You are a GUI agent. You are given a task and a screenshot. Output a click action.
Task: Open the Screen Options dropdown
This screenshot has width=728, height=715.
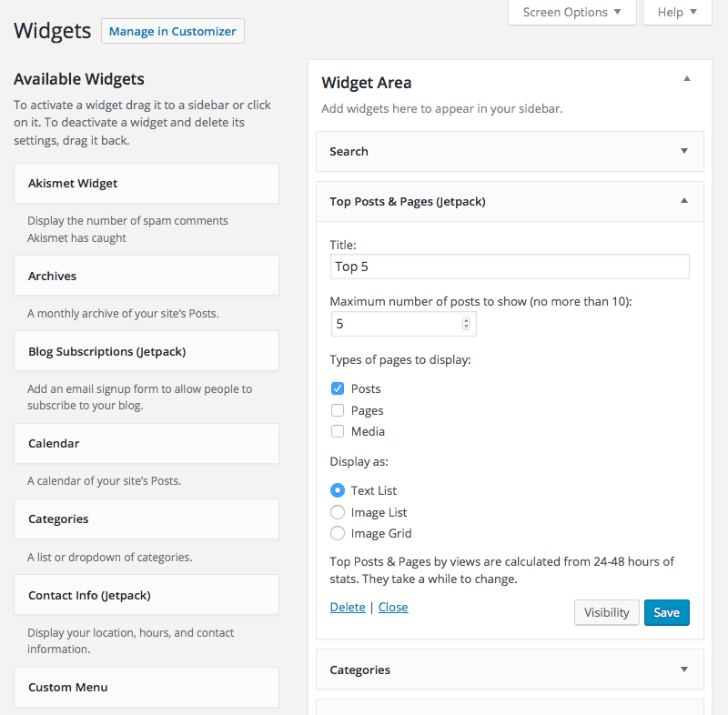tap(571, 13)
